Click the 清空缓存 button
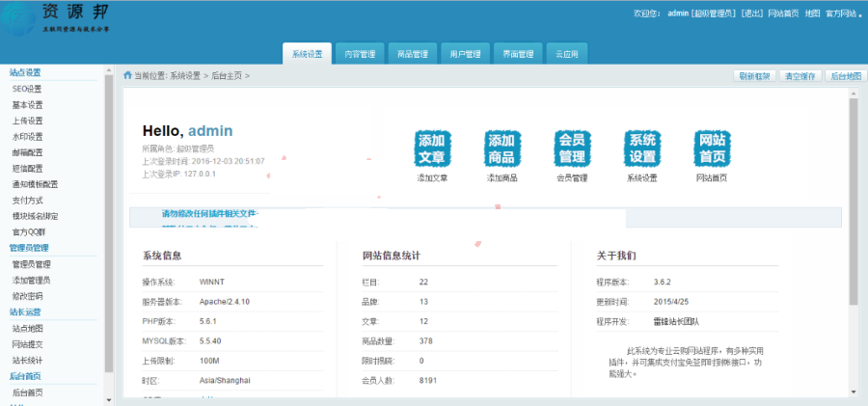 [800, 76]
